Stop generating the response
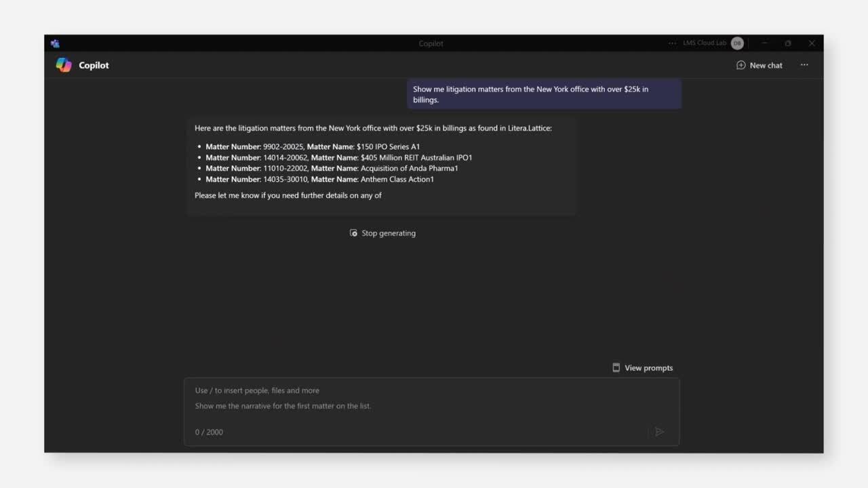 (382, 233)
